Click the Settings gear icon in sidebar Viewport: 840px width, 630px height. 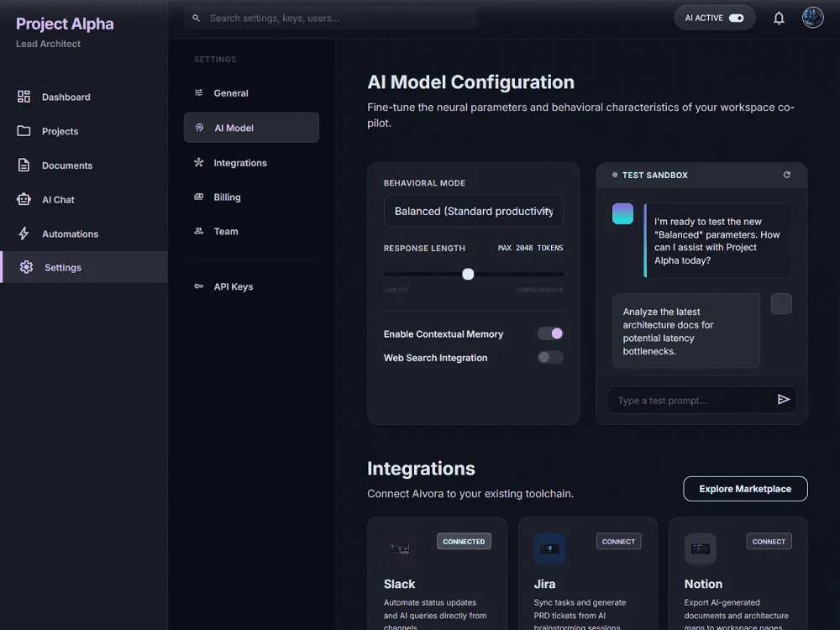(26, 267)
